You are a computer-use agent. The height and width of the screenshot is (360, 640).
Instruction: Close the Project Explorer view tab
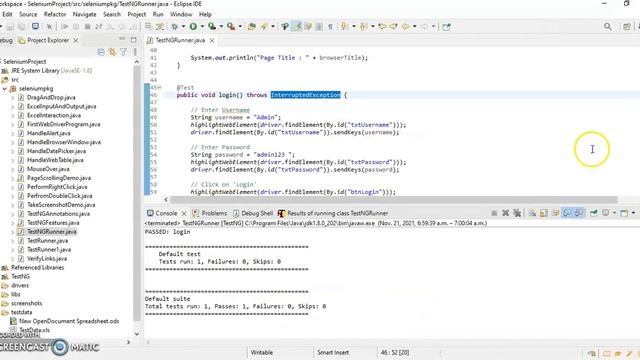click(x=76, y=40)
